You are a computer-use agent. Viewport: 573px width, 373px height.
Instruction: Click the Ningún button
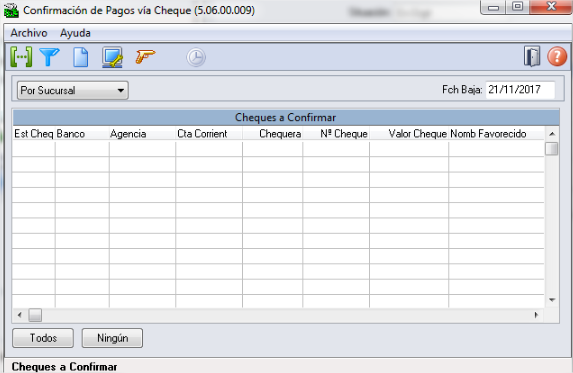click(x=112, y=338)
